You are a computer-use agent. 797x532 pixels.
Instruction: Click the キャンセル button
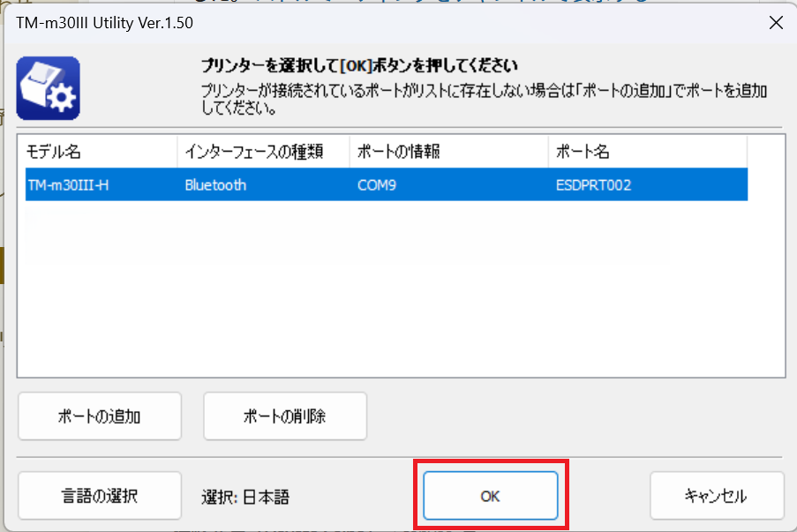[717, 496]
